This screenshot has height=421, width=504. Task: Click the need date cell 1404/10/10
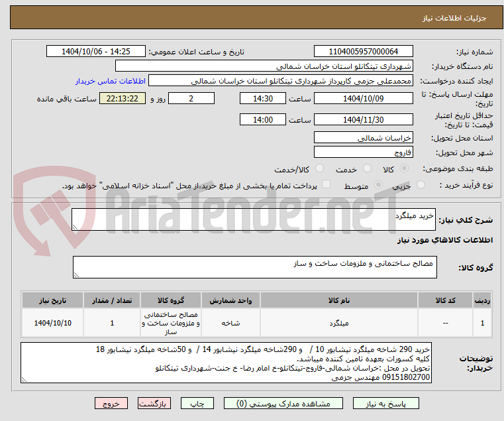click(53, 323)
